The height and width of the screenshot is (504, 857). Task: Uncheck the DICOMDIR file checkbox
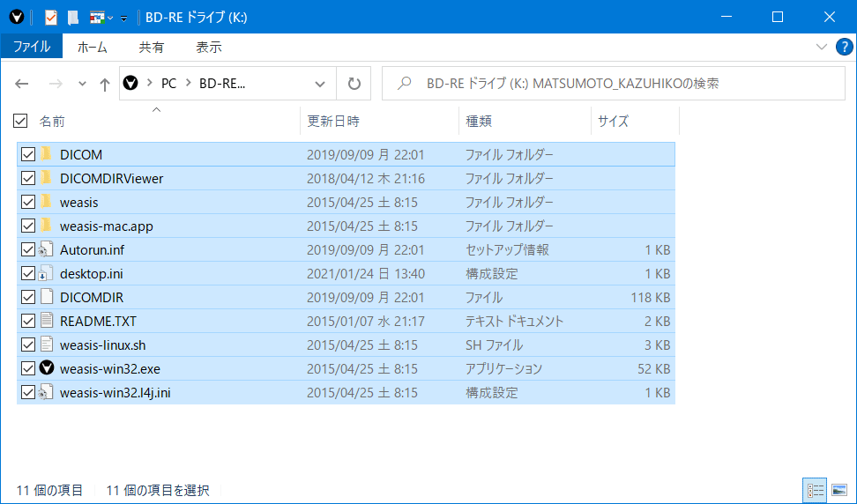[x=28, y=297]
